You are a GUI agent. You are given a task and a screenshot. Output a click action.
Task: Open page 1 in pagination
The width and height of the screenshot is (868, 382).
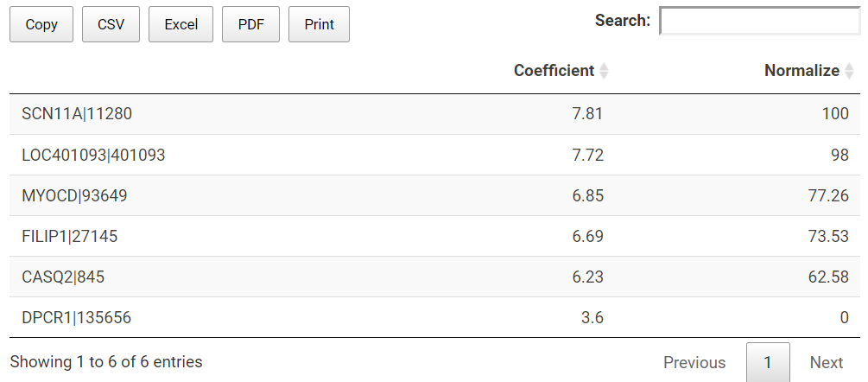point(768,363)
